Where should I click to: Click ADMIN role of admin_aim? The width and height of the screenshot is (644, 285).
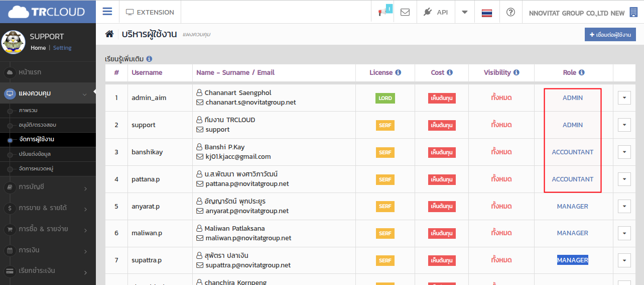(573, 98)
